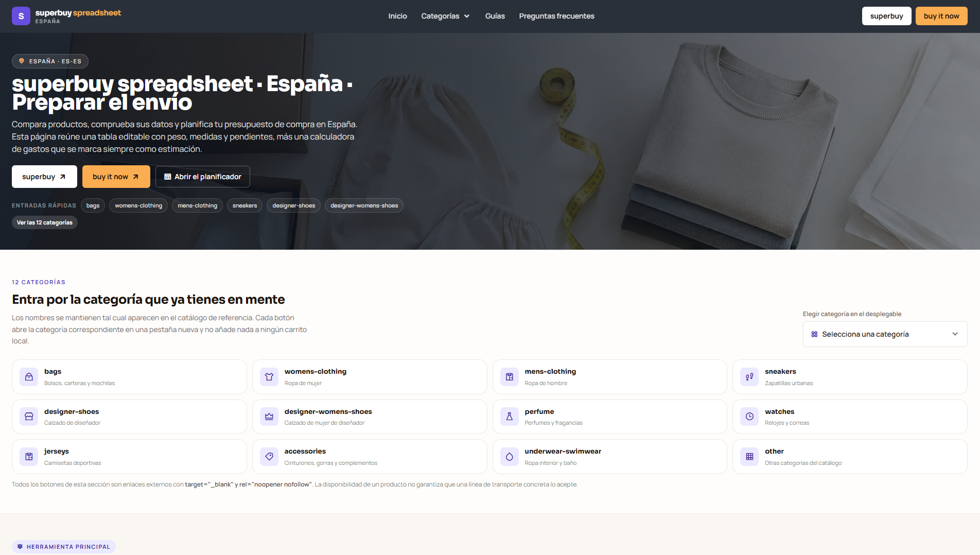The image size is (980, 555).
Task: Open the Selecciona una categoría dropdown
Action: tap(885, 334)
